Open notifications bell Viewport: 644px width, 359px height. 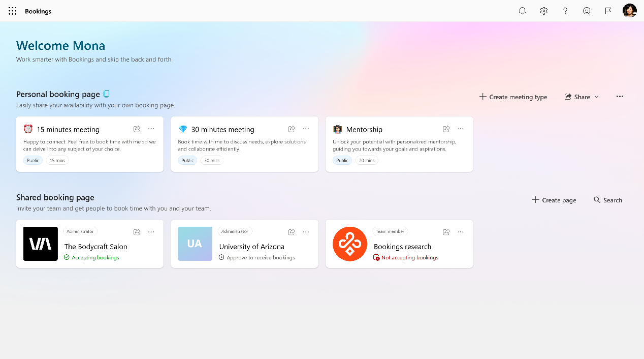522,11
